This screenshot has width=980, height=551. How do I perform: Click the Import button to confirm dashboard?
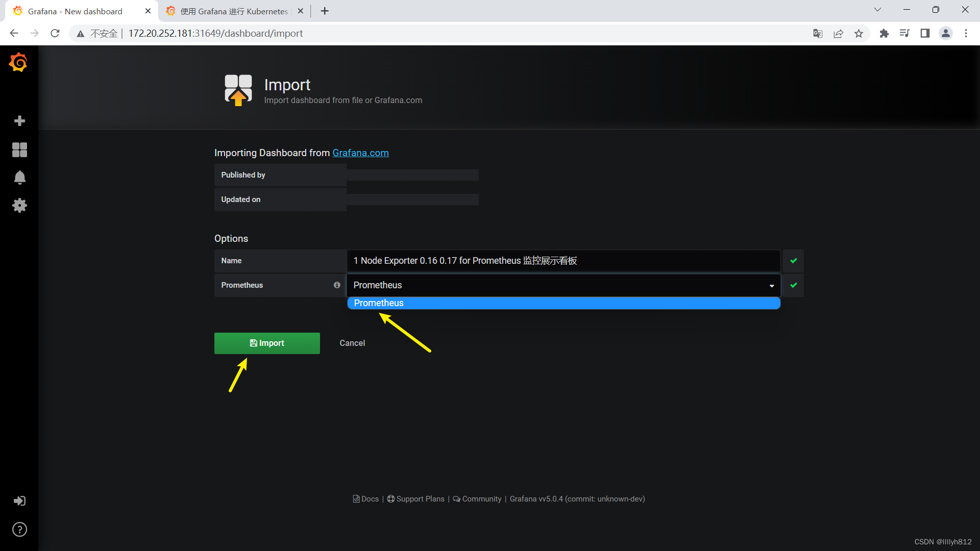coord(267,343)
